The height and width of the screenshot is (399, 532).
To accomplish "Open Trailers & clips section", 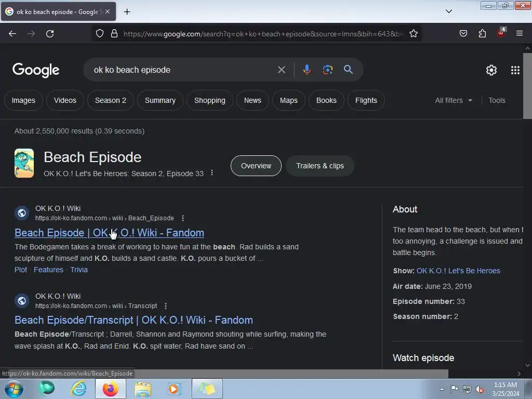I will click(320, 166).
